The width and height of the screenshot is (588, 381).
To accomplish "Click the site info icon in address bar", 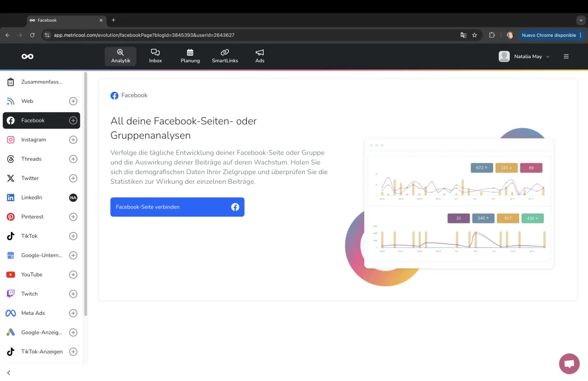I will (x=47, y=35).
